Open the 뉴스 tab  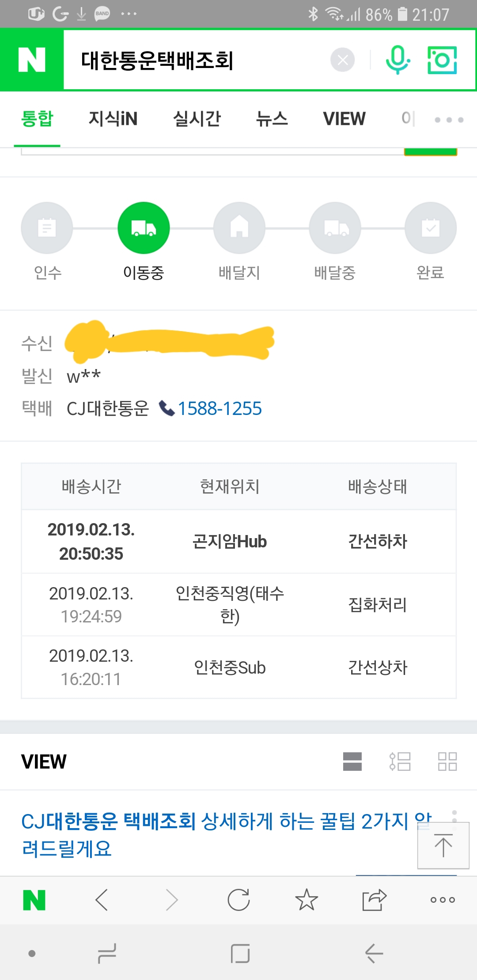tap(272, 119)
